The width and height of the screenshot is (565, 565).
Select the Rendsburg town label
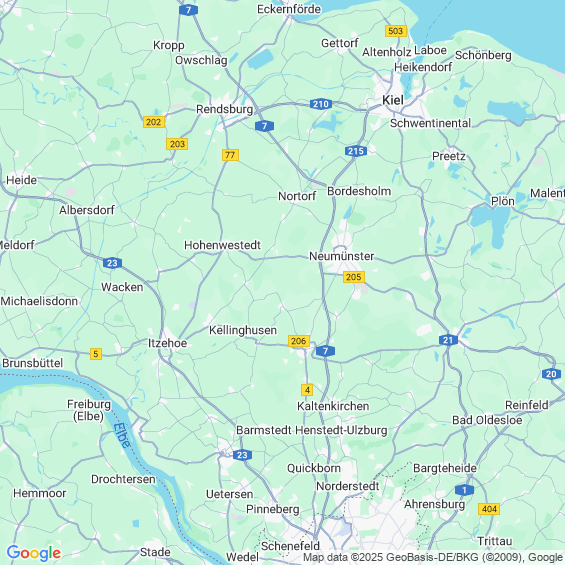coord(224,109)
